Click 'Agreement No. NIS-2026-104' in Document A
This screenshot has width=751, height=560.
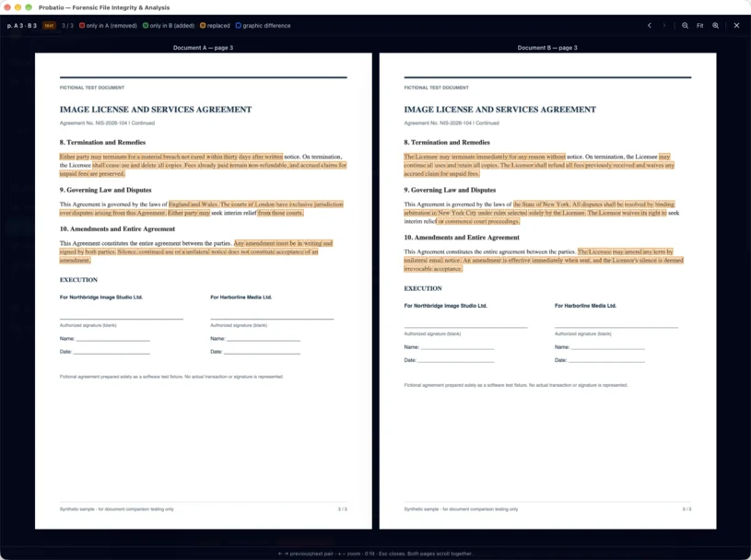(x=93, y=123)
